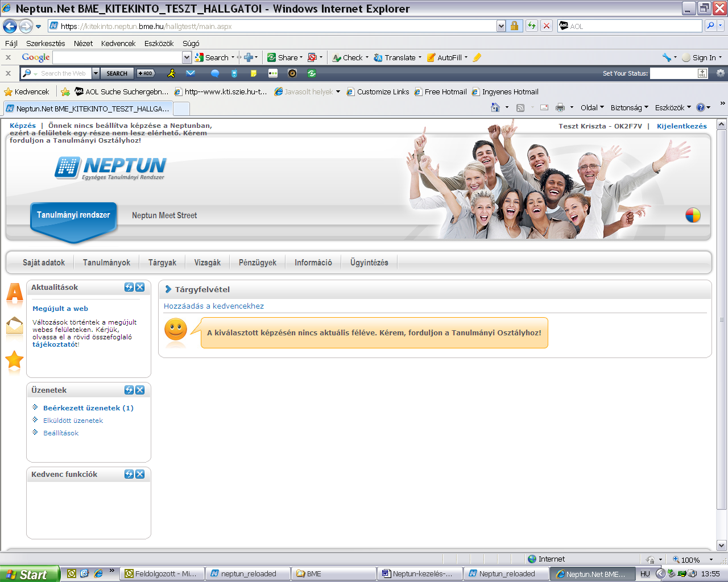Open the Oldal page menu dropdown
The width and height of the screenshot is (728, 582).
(x=592, y=107)
